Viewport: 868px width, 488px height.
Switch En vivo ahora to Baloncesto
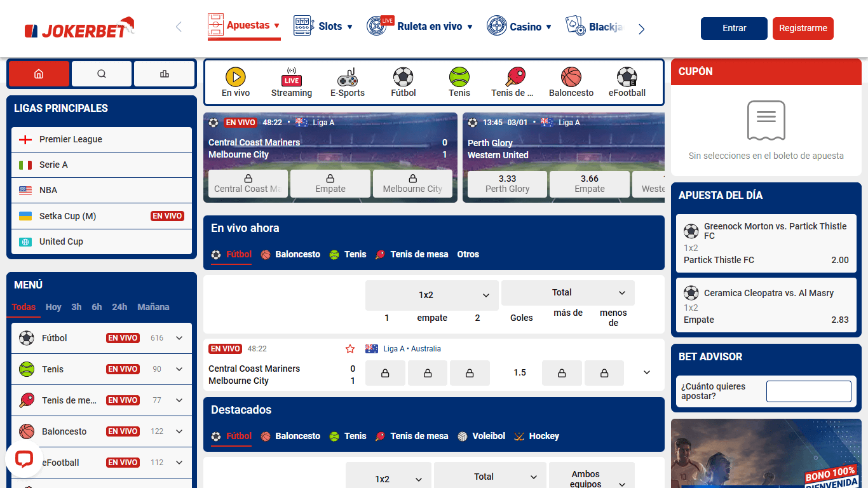(x=290, y=254)
